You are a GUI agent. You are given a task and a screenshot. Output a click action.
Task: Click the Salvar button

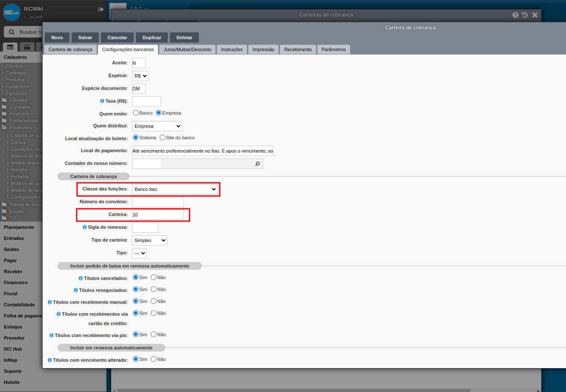[85, 37]
